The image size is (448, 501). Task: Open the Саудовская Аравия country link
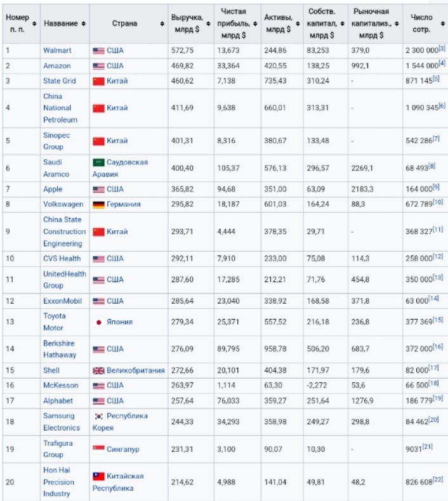click(120, 168)
